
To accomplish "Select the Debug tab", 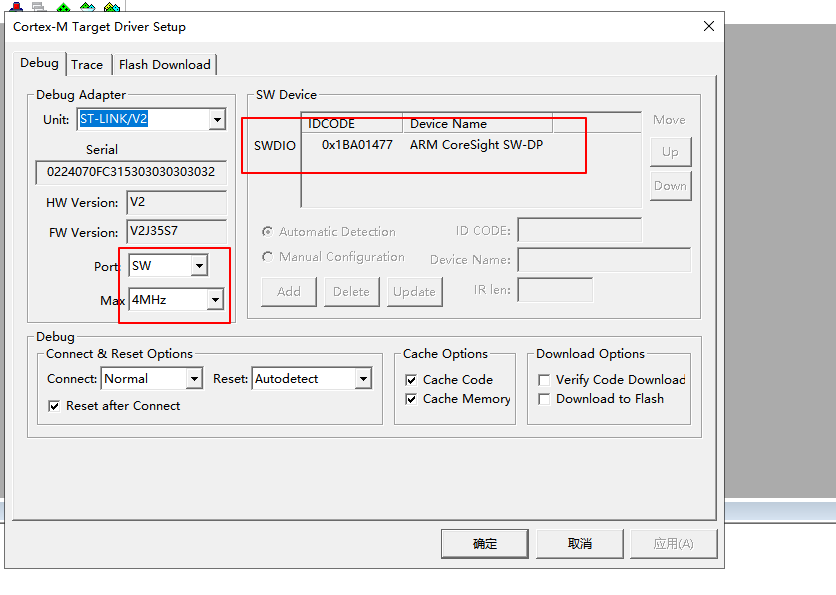I will 39,63.
